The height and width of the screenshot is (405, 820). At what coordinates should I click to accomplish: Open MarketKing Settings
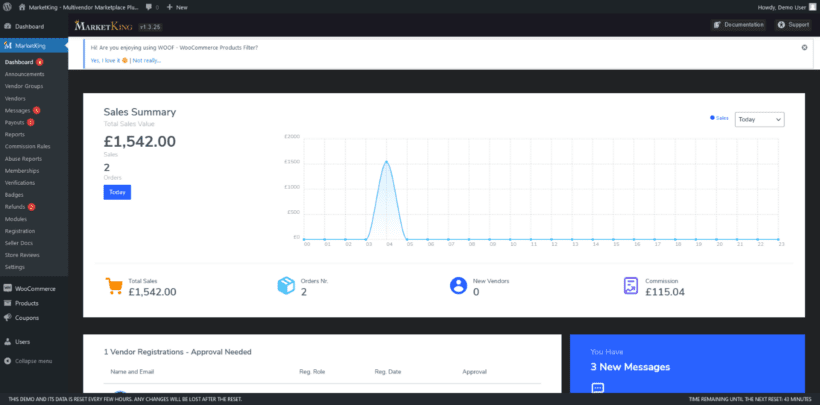(15, 267)
